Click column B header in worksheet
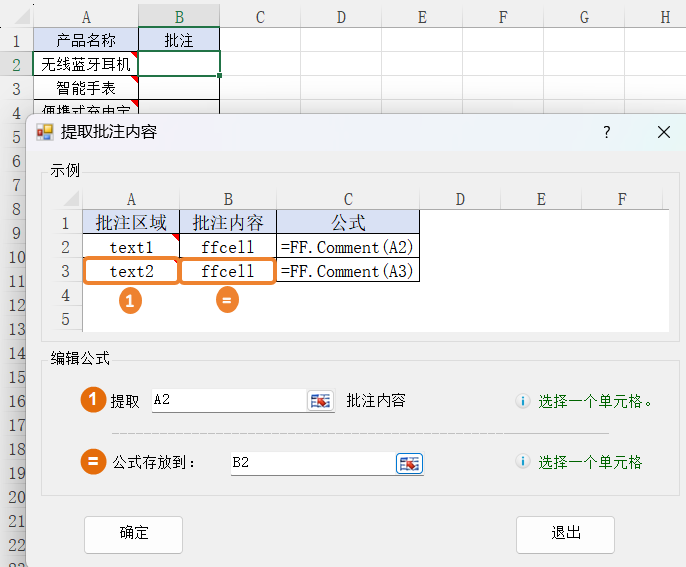The width and height of the screenshot is (686, 567). tap(179, 16)
